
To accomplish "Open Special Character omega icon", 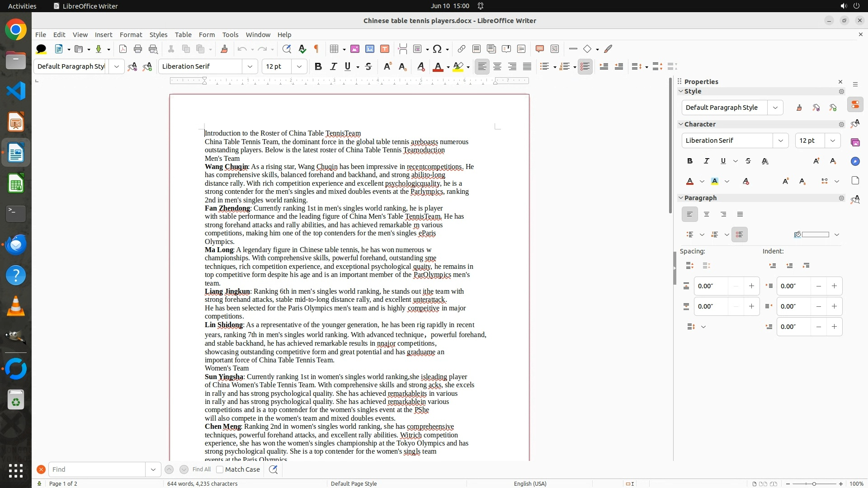I will [x=437, y=49].
